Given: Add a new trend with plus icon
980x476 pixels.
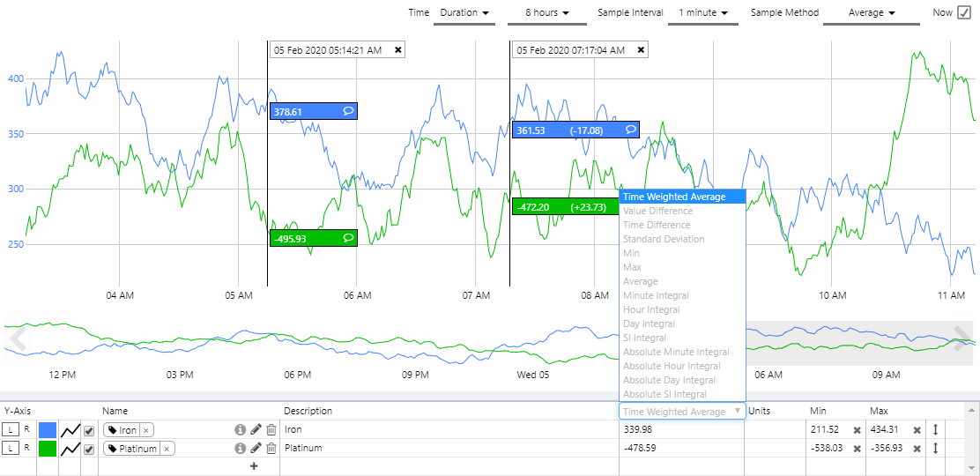Looking at the screenshot, I should (254, 465).
